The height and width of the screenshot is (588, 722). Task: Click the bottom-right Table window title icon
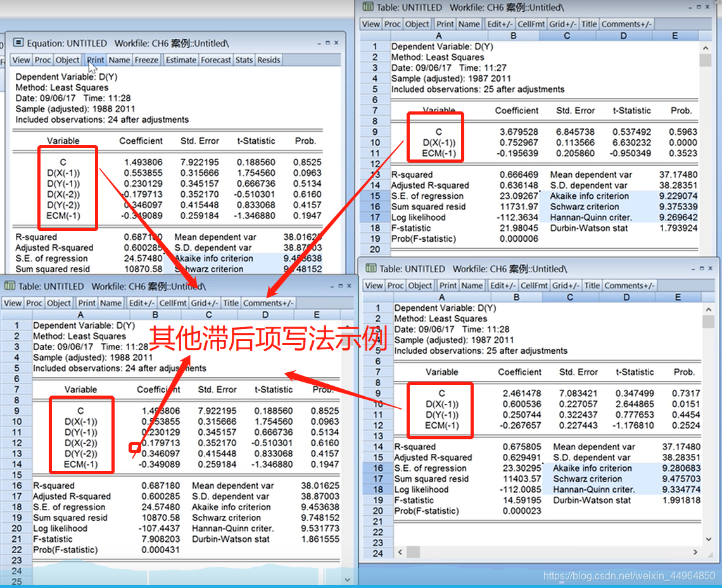(370, 268)
